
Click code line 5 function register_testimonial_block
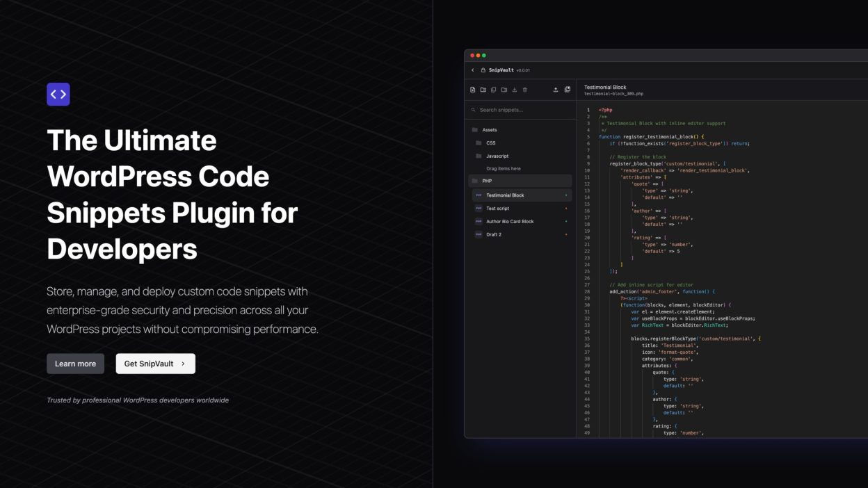tap(652, 137)
